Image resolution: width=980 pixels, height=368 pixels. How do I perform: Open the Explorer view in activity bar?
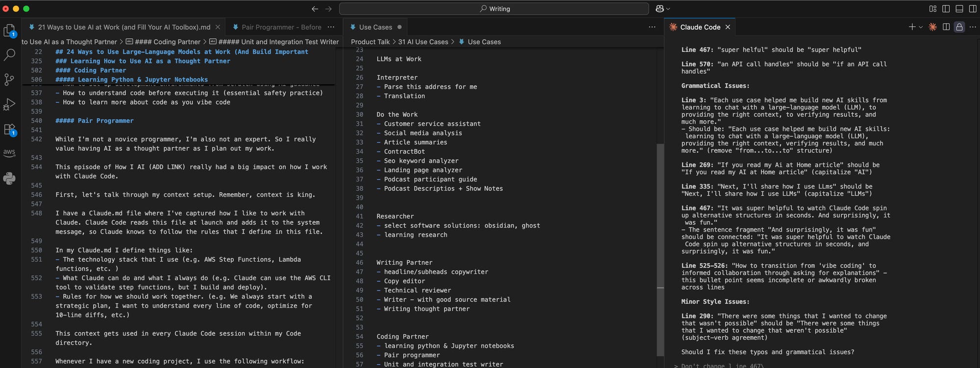coord(9,31)
